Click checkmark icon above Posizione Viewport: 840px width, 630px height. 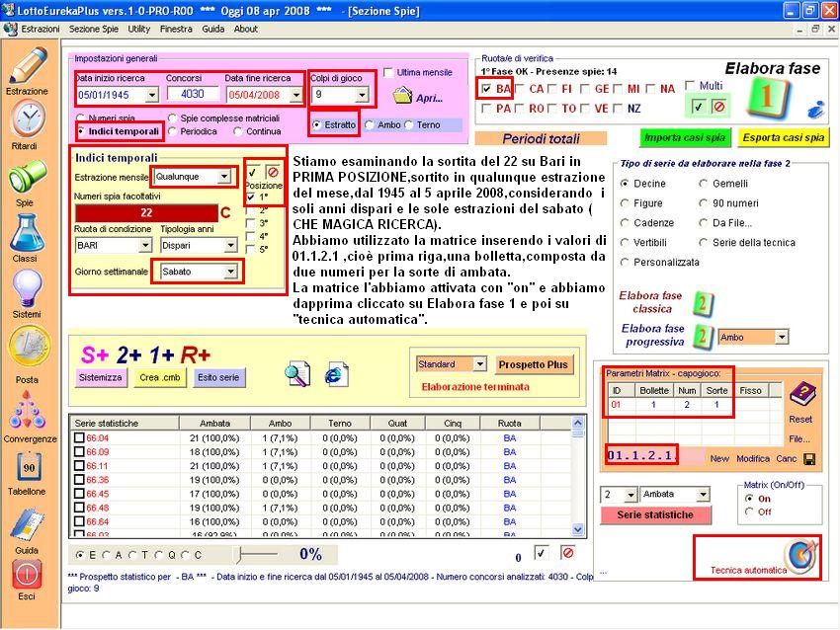tap(253, 173)
